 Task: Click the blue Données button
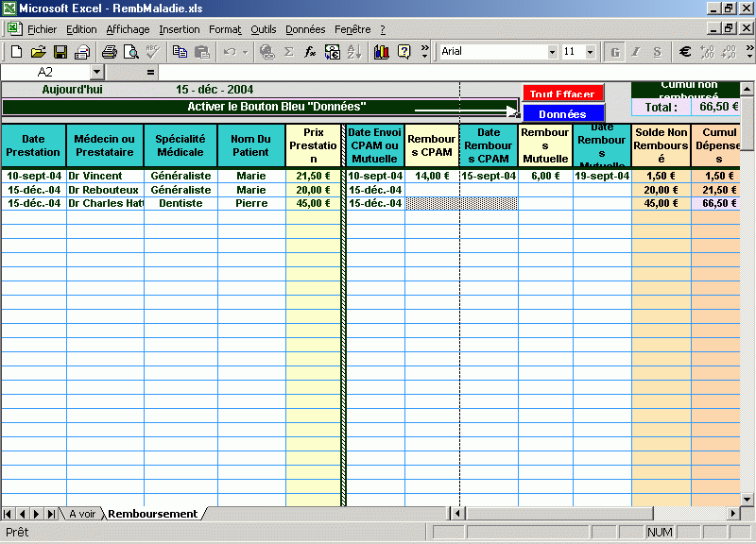(x=562, y=113)
